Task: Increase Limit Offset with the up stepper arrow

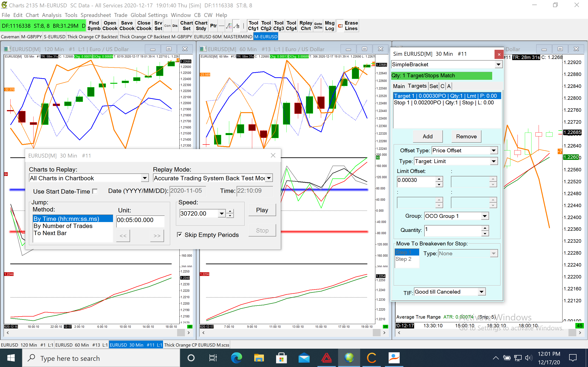Action: [x=439, y=179]
